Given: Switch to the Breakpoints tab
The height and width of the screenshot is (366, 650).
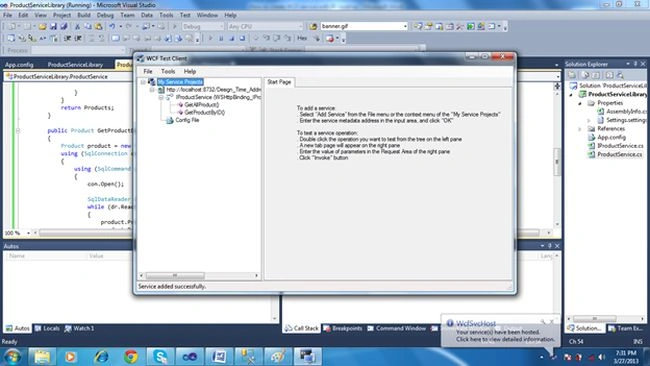Looking at the screenshot, I should (343, 328).
